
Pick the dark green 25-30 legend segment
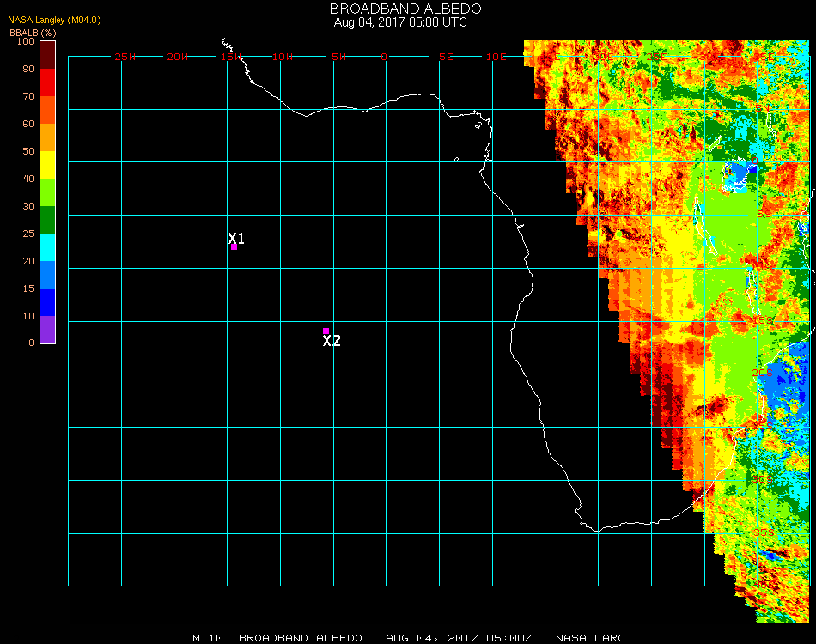tap(47, 220)
